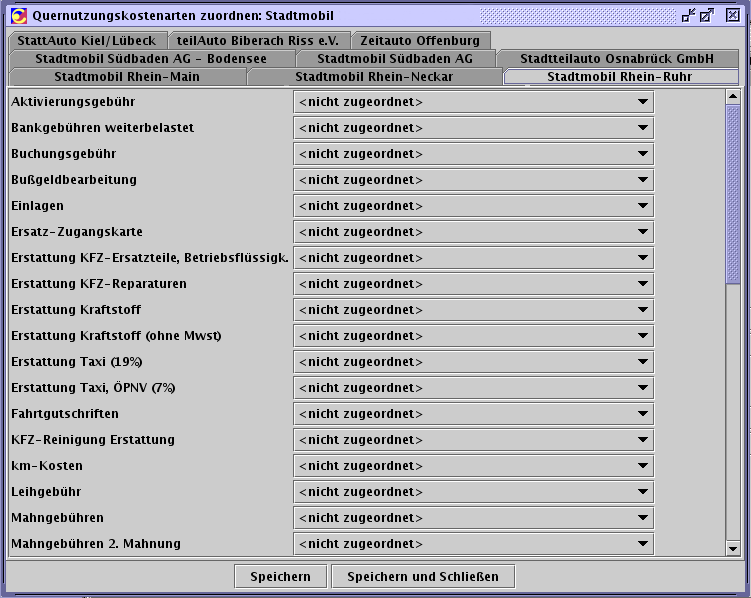Expand the Mahngebühren 2. Mahnung dropdown

473,543
